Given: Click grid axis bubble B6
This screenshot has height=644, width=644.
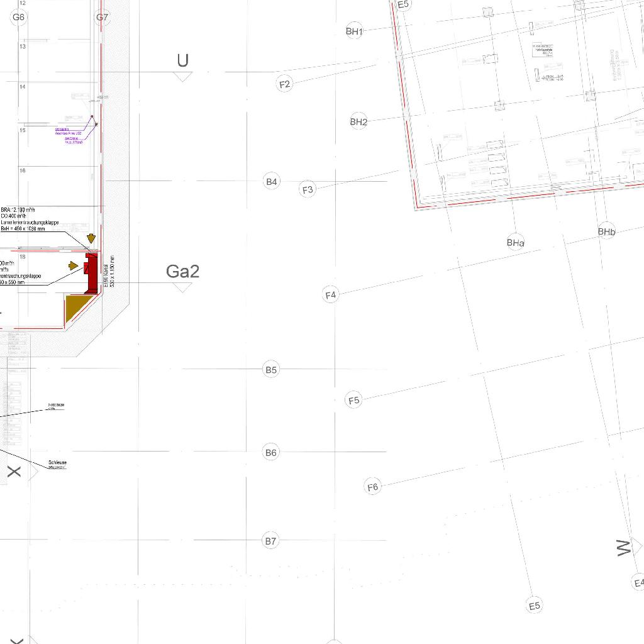Looking at the screenshot, I should coord(270,452).
